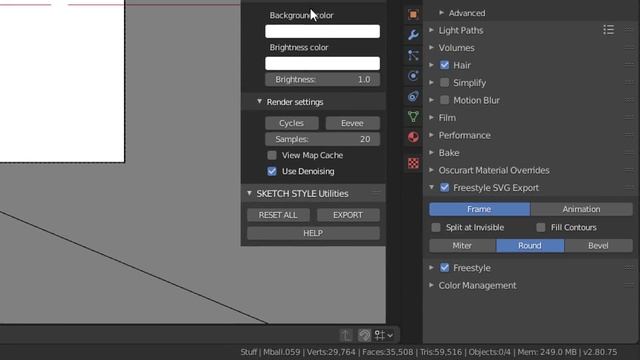The width and height of the screenshot is (640, 360).
Task: Expand the Performance panel
Action: [431, 135]
